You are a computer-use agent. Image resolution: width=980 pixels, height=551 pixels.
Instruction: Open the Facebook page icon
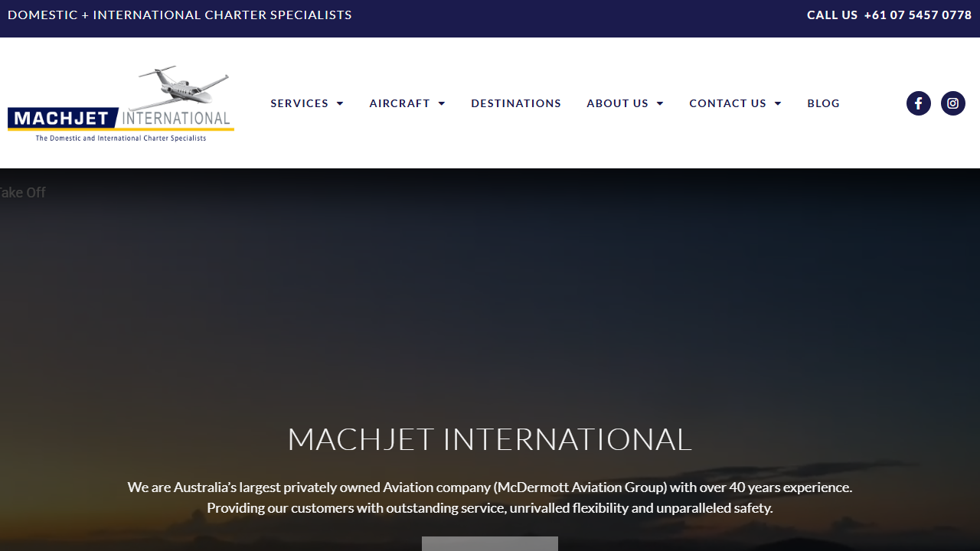[x=918, y=103]
